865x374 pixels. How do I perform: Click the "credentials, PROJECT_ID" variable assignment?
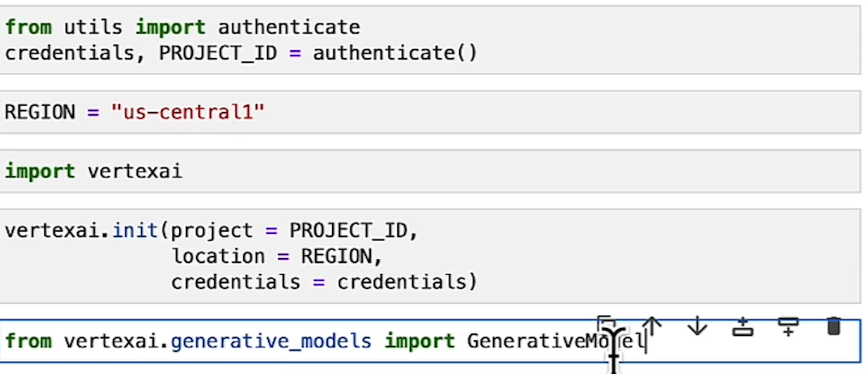(141, 54)
